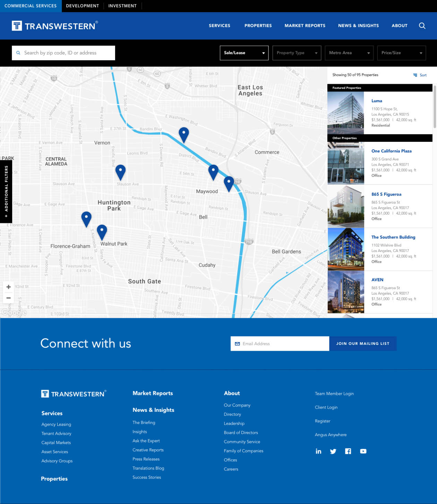437x504 pixels.
Task: Open the Leadership footer link
Action: 234,424
